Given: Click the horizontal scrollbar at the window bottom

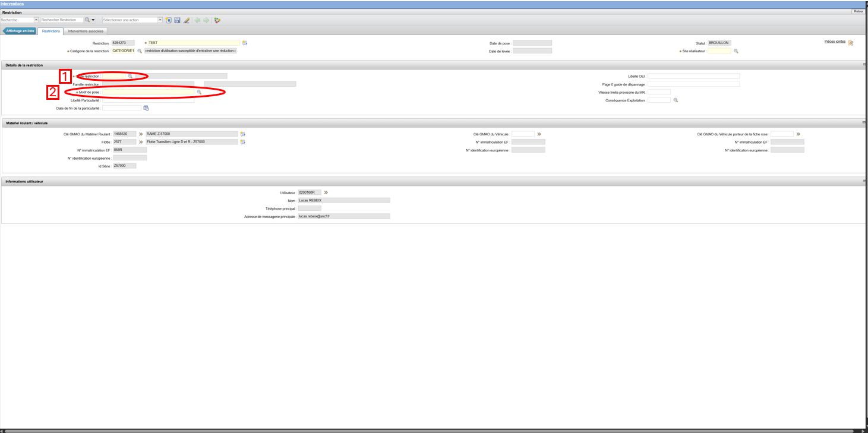Looking at the screenshot, I should pyautogui.click(x=430, y=431).
